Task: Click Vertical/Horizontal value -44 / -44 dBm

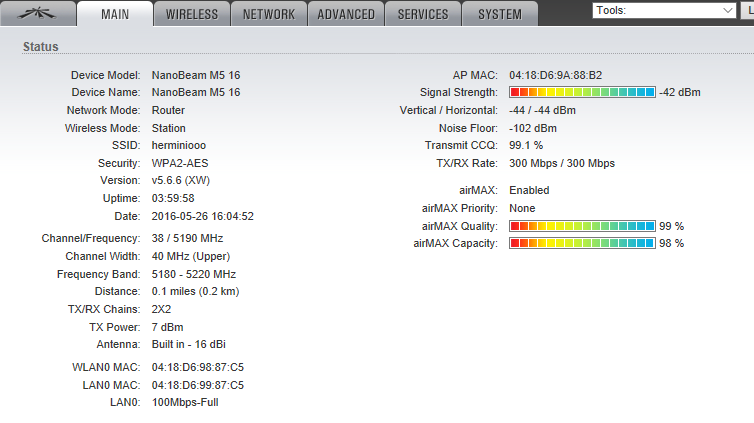Action: click(542, 110)
